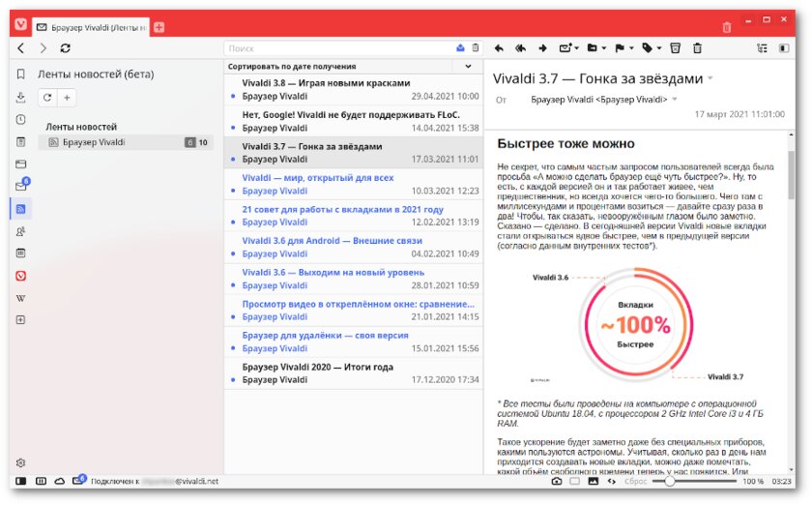Open Vivaldi 3.8 — Играя новыми красками
The image size is (812, 505).
click(x=353, y=90)
